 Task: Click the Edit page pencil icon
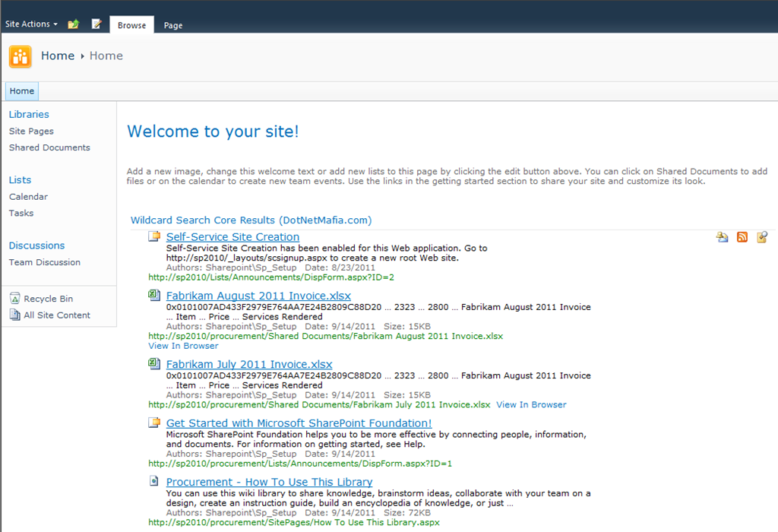tap(96, 24)
